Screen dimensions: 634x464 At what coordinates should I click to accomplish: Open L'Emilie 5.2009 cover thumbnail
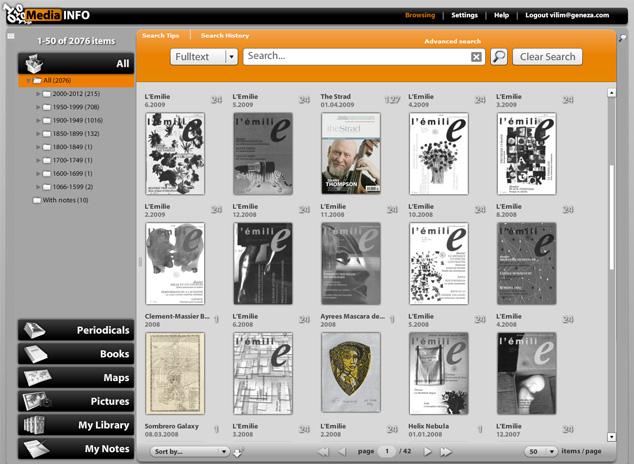263,154
